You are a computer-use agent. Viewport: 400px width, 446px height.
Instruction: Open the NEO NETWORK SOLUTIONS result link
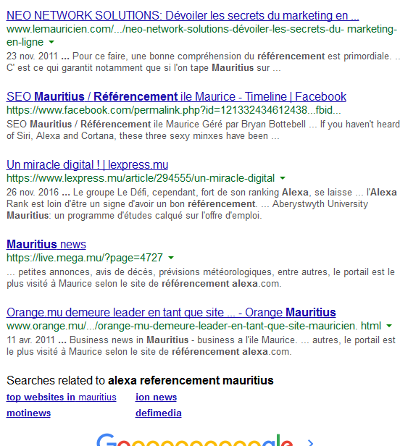point(183,15)
